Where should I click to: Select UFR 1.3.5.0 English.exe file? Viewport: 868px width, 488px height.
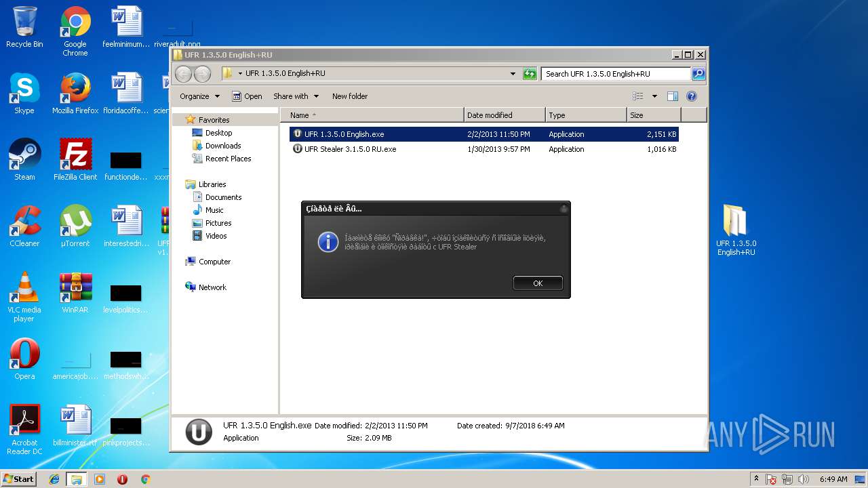coord(484,134)
